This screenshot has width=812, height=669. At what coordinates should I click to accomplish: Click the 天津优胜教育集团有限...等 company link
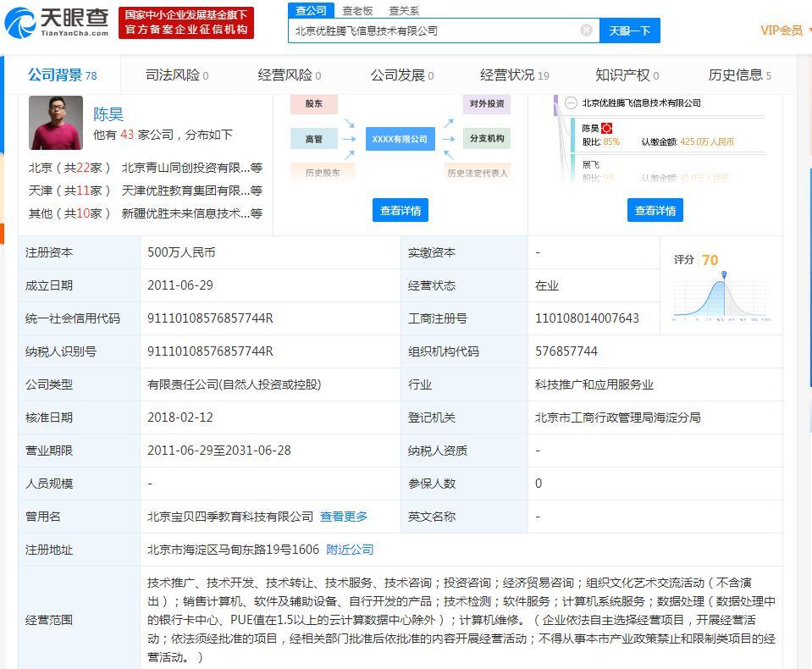click(x=192, y=191)
